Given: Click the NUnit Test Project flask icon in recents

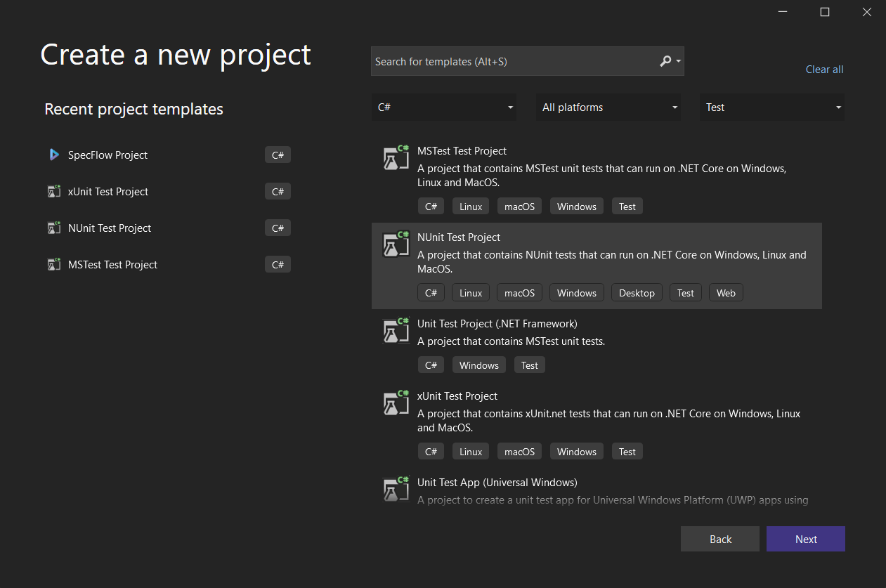Looking at the screenshot, I should (x=54, y=227).
